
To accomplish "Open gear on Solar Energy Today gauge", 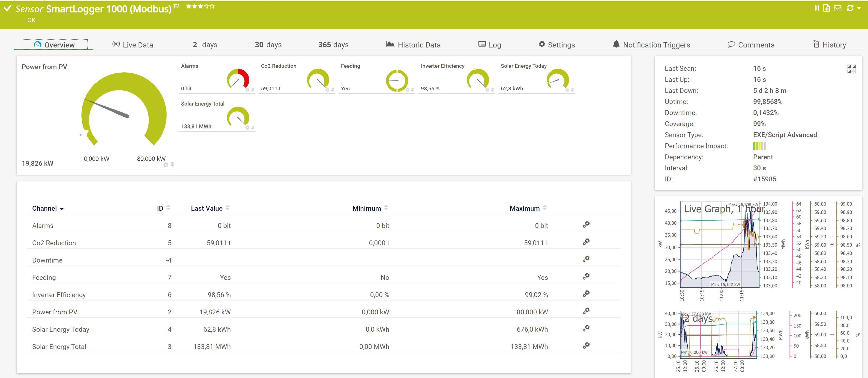I will click(567, 90).
